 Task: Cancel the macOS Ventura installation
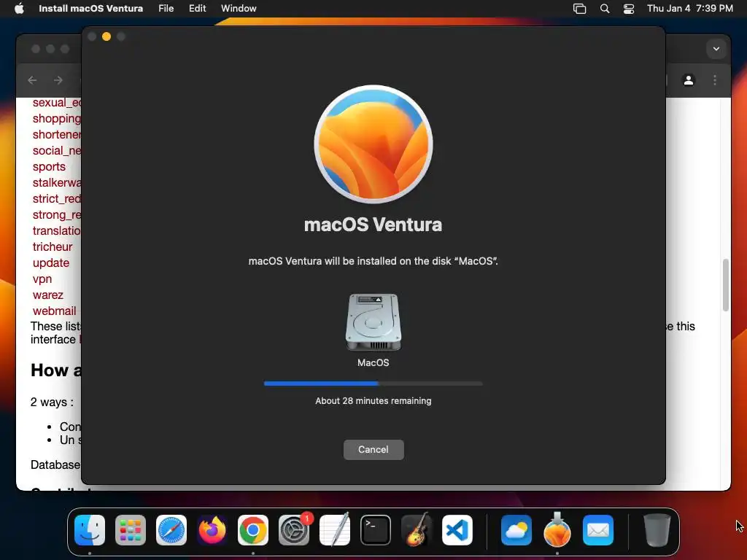click(x=373, y=449)
